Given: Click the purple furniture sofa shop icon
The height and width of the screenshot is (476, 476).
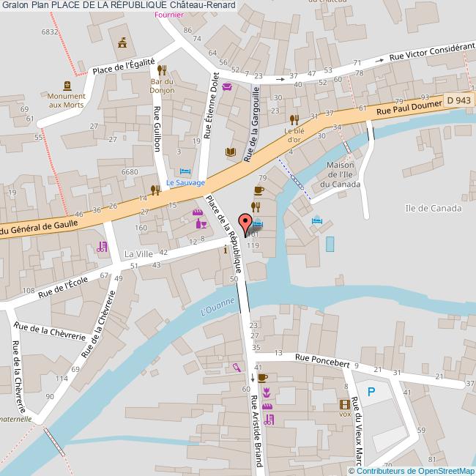Looking at the screenshot, I should 227,87.
